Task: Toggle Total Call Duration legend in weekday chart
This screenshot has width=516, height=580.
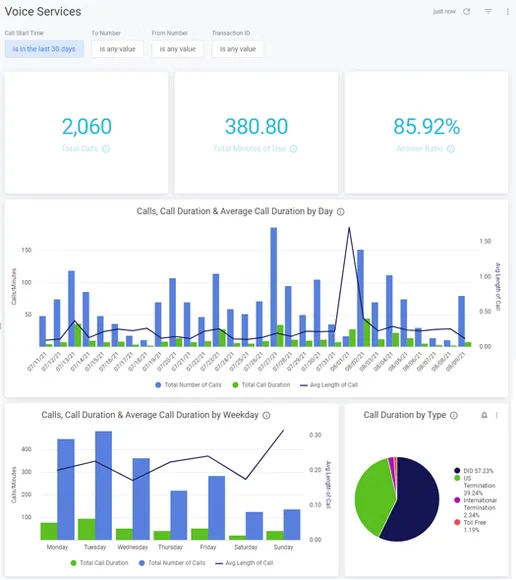Action: point(99,563)
